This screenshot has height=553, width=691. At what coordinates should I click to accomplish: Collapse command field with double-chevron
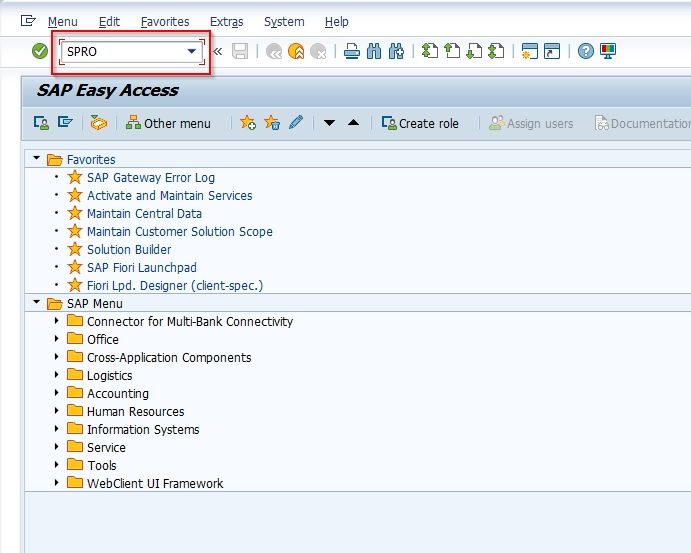click(218, 52)
